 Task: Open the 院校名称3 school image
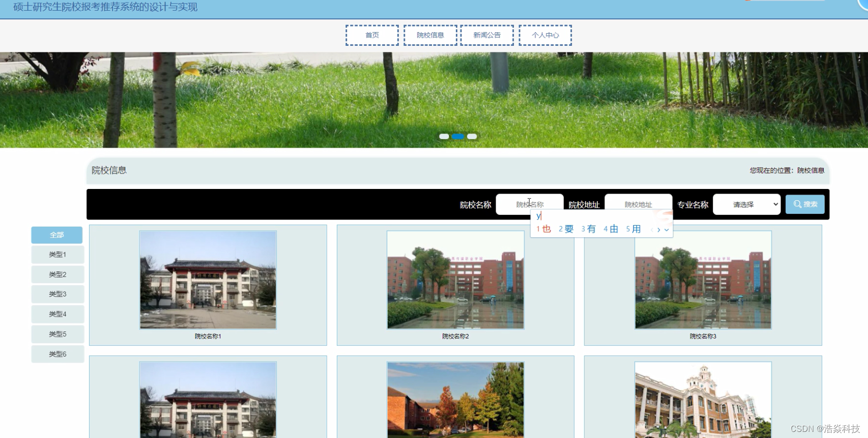703,280
